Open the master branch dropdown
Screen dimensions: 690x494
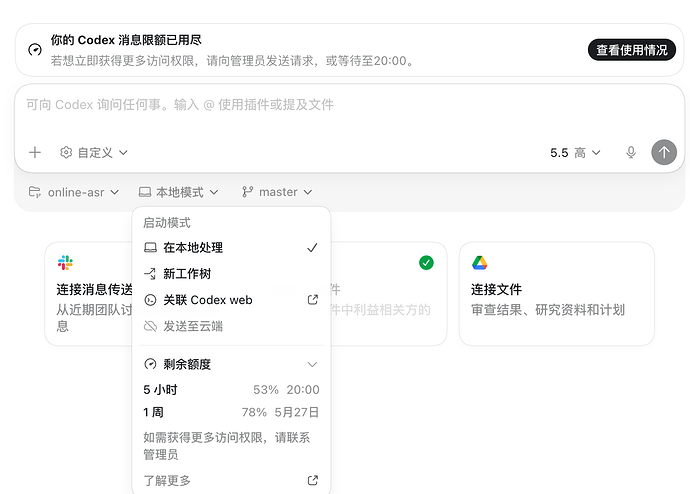(x=277, y=192)
